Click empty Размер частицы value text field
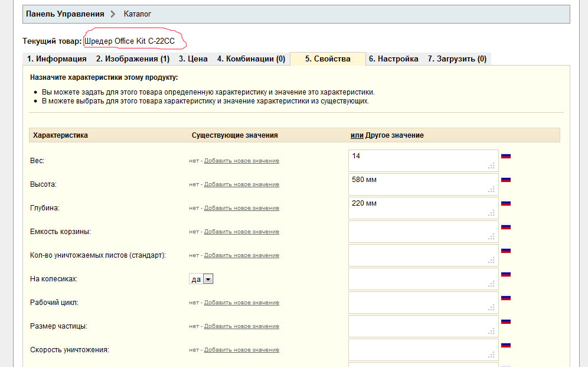 [423, 326]
